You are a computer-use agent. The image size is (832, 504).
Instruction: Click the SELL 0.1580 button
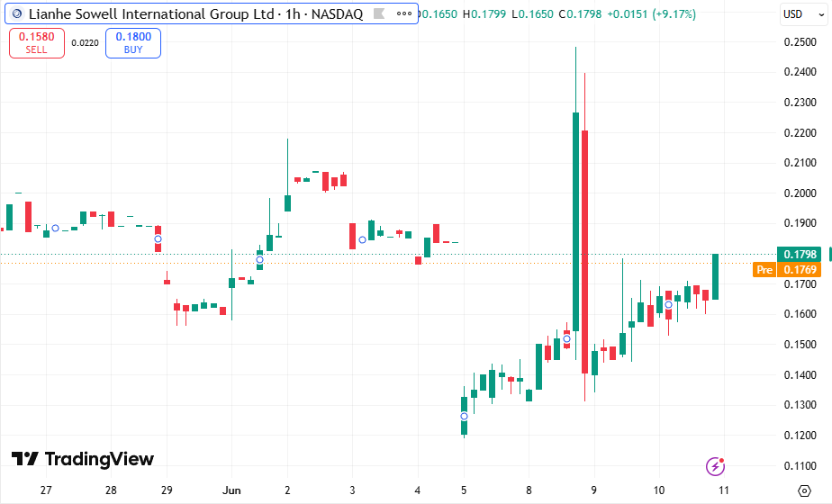pos(37,43)
